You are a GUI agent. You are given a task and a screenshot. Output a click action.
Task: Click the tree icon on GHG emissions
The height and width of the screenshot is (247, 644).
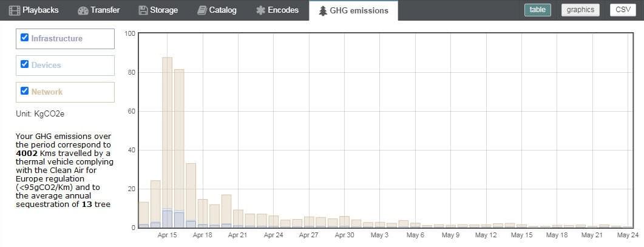[323, 11]
